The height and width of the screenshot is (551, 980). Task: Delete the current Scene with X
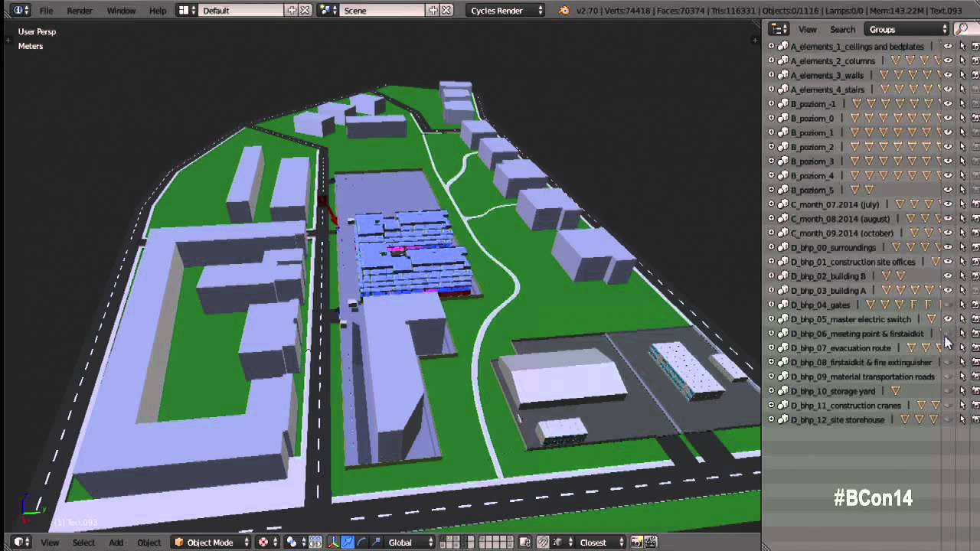coord(446,10)
